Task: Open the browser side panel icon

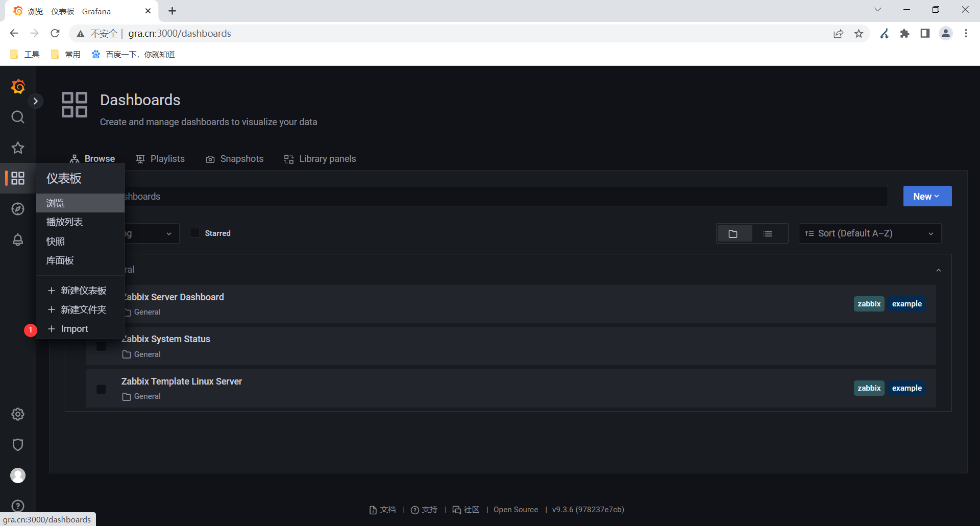Action: 925,33
